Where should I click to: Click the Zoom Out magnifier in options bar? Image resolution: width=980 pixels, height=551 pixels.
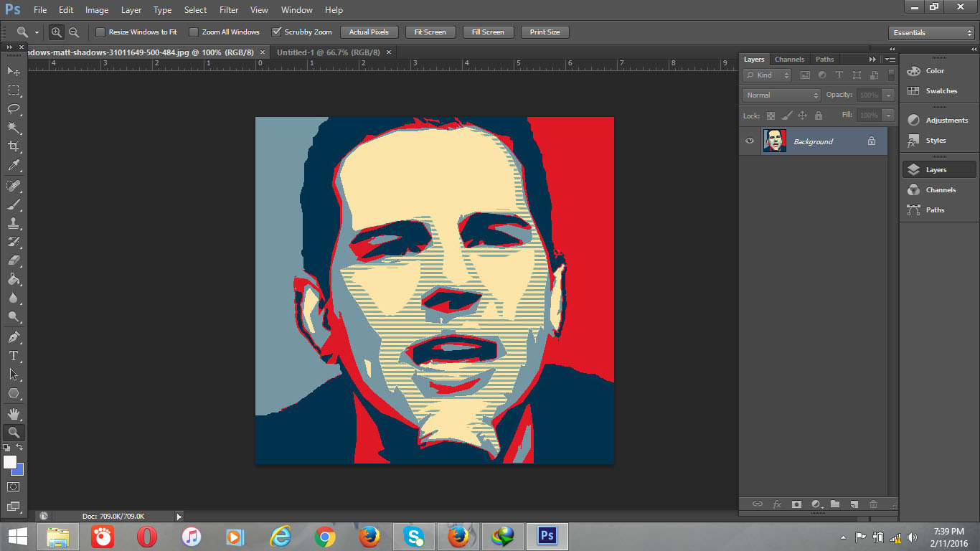[73, 32]
